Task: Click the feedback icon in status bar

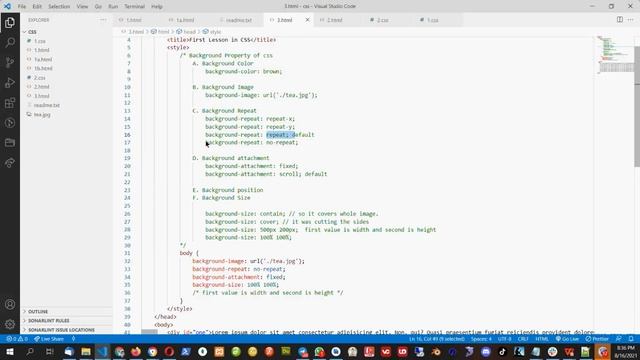Action: 619,339
